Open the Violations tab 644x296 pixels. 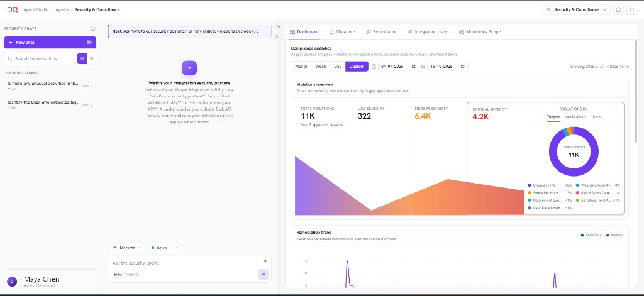click(342, 31)
